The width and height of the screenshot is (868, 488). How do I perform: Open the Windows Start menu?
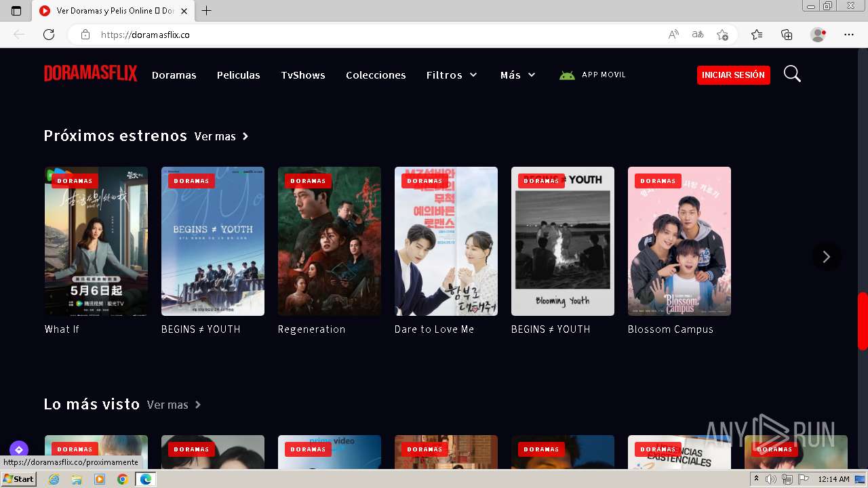pos(19,479)
